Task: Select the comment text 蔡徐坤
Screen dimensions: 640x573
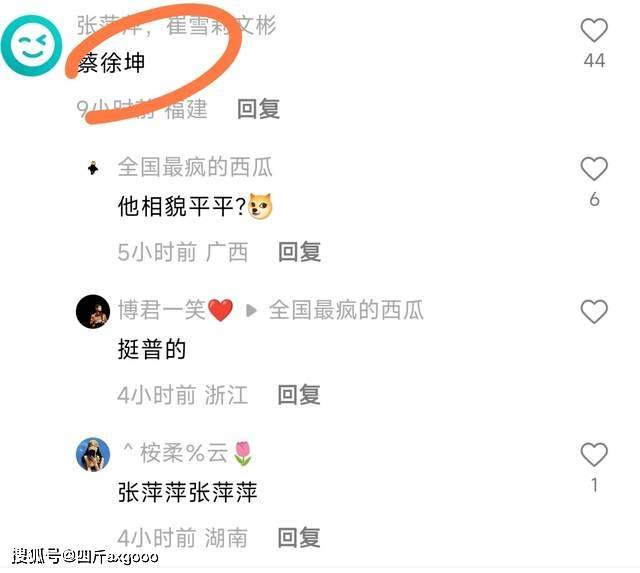Action: [111, 63]
